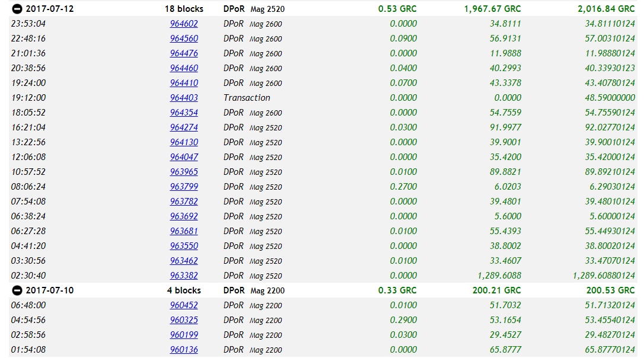This screenshot has height=358, width=644.
Task: Open block 964560 link
Action: 184,39
